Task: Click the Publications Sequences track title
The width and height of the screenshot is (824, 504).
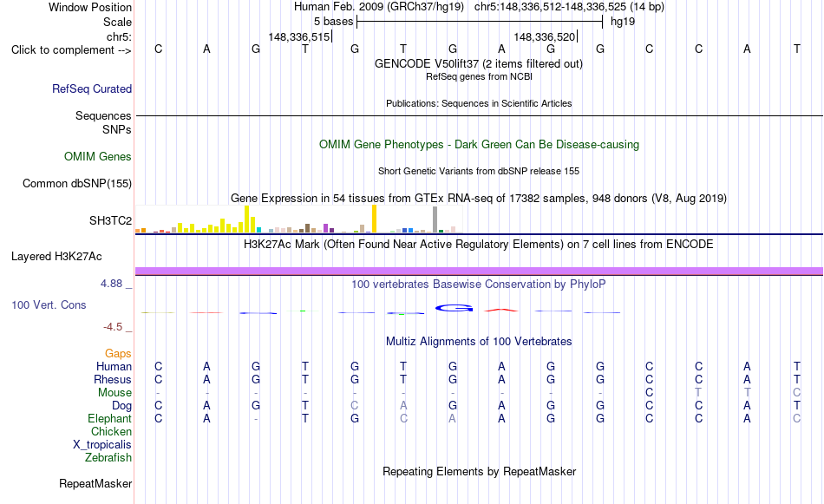Action: tap(479, 103)
